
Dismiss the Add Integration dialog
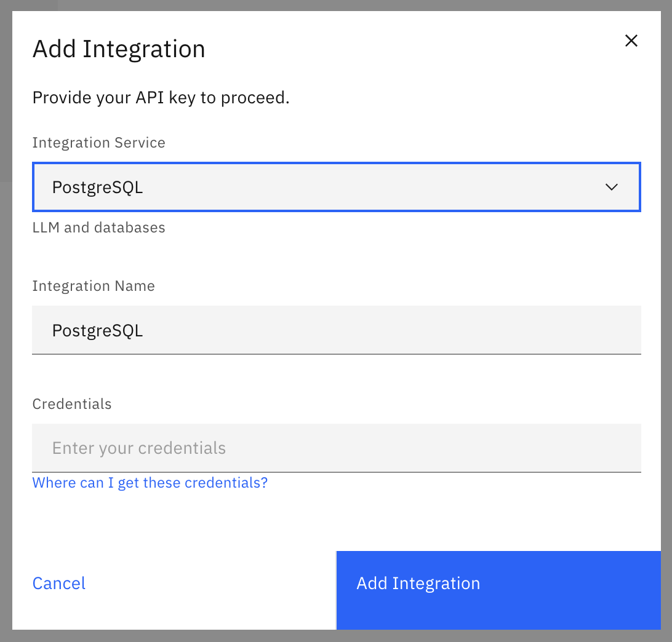coord(631,41)
